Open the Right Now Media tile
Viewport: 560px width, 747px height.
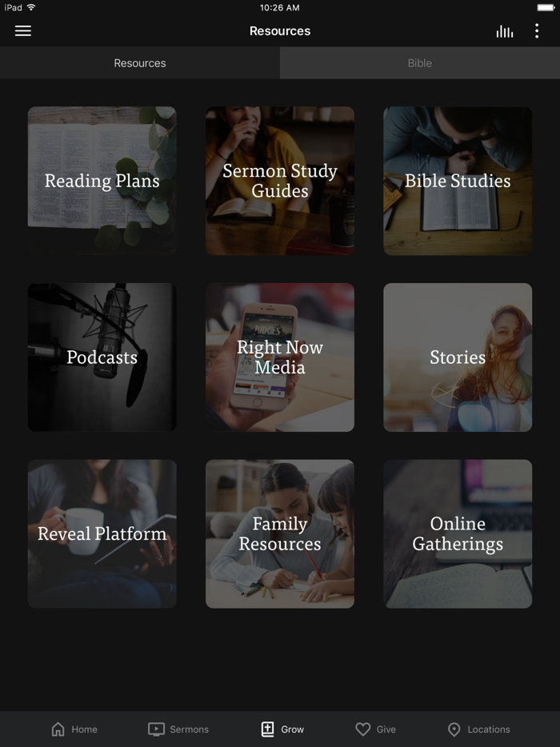point(280,358)
